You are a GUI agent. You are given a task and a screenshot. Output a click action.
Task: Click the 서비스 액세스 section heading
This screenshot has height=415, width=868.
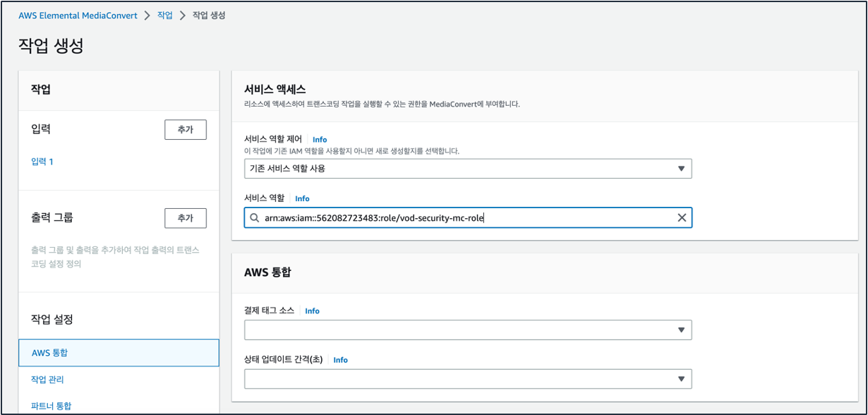[275, 90]
